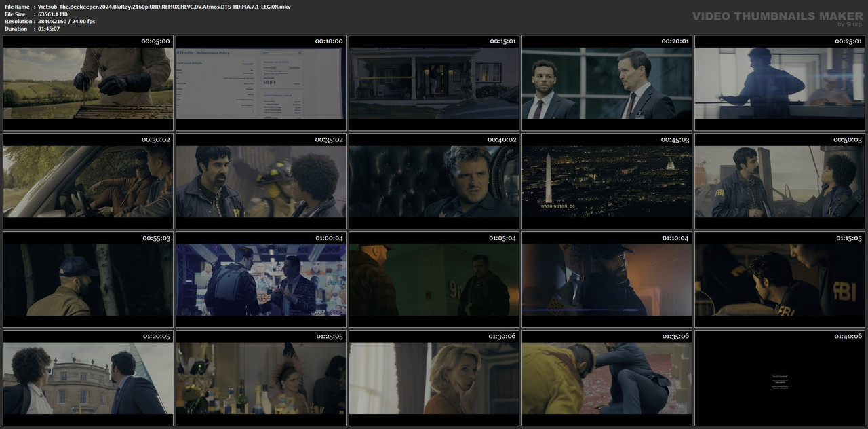Viewport: 868px width, 429px height.
Task: Click the thumbnail at 01:00:04
Action: click(261, 280)
